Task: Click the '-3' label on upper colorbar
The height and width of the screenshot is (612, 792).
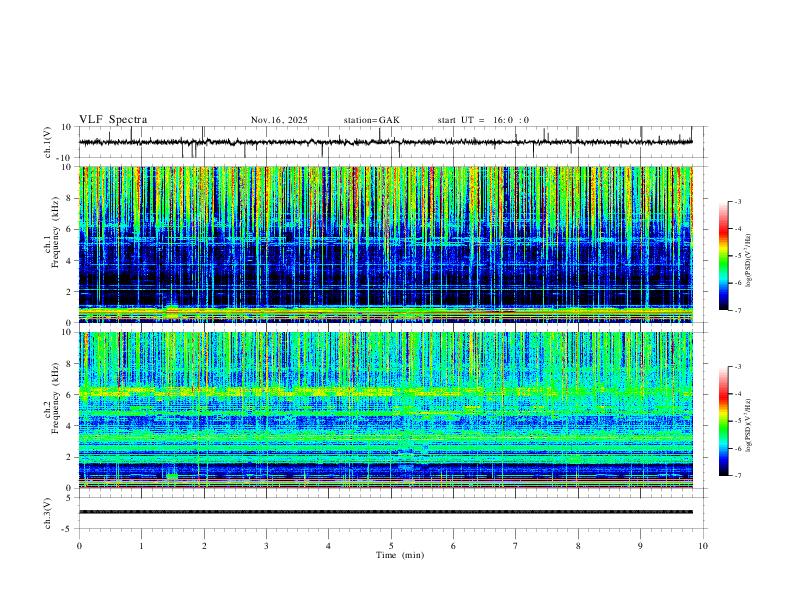Action: click(738, 201)
